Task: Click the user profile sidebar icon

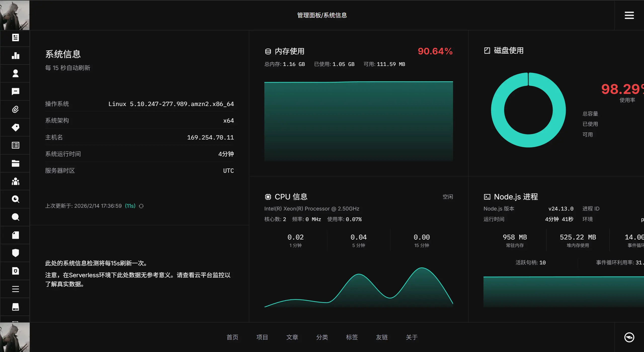Action: pos(15,74)
